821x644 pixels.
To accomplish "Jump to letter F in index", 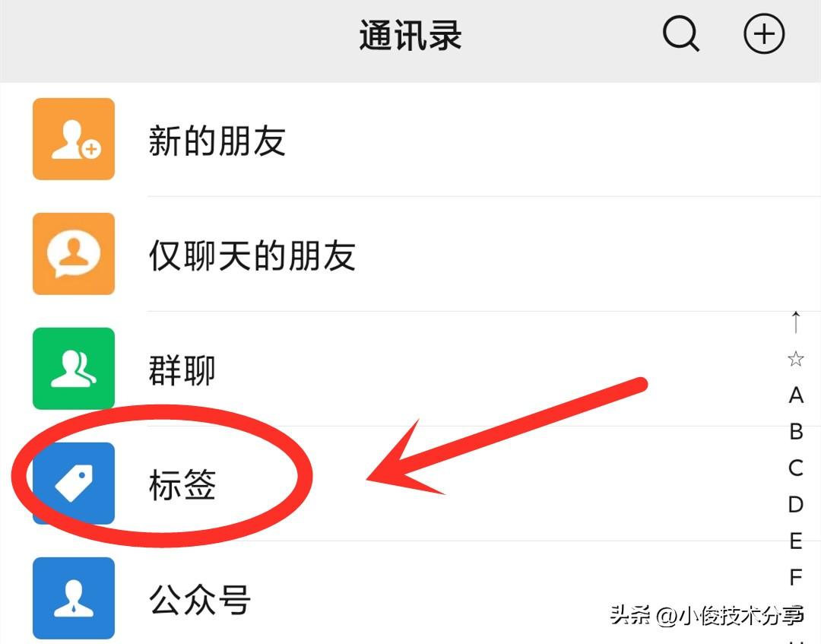I will pyautogui.click(x=796, y=577).
